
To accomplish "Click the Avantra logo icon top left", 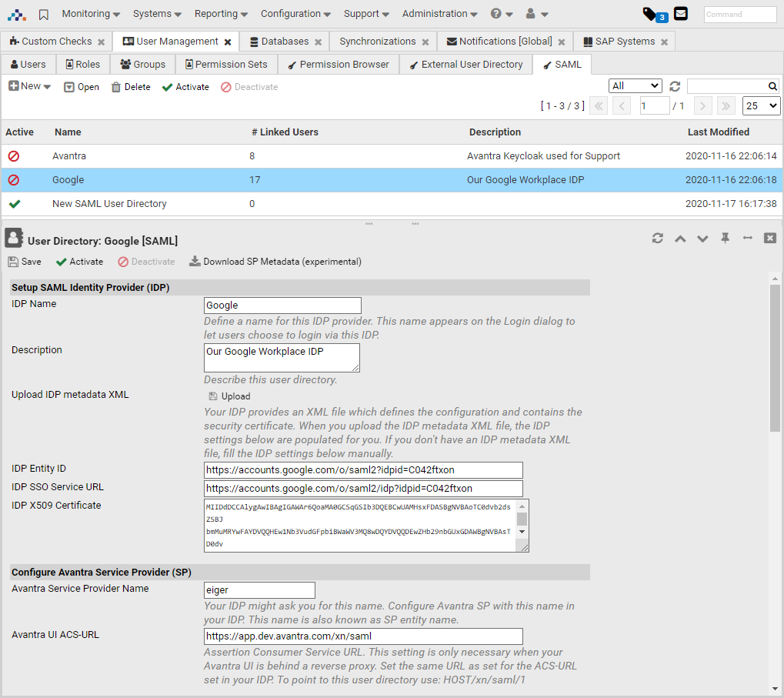I will point(17,13).
